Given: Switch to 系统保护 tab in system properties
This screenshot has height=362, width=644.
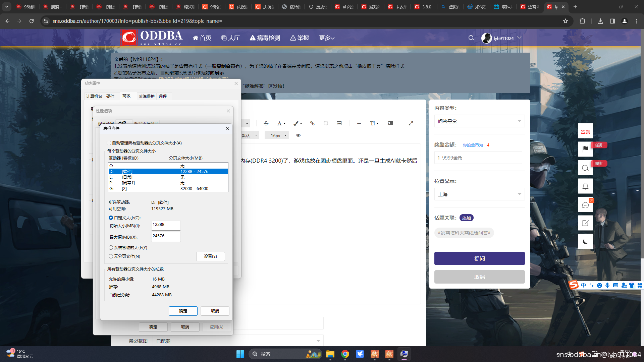Looking at the screenshot, I should pyautogui.click(x=146, y=97).
